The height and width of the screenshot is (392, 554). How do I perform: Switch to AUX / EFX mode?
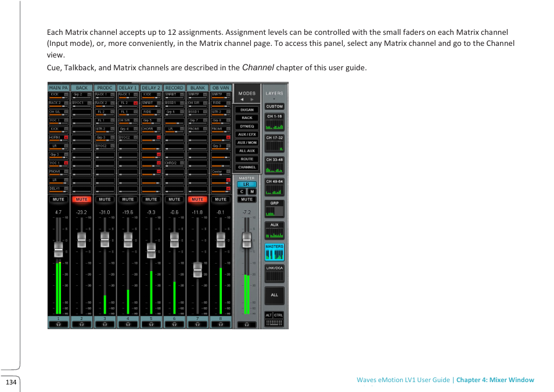pyautogui.click(x=247, y=134)
